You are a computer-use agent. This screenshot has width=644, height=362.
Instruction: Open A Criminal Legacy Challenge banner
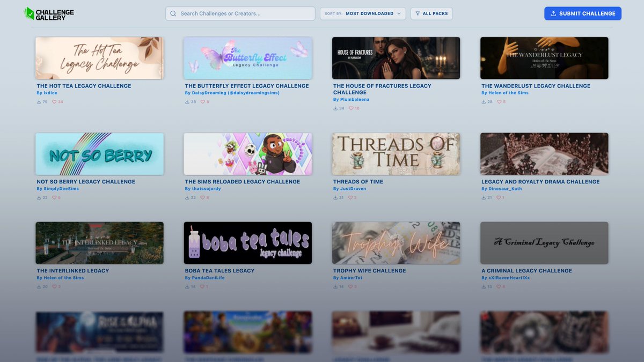point(544,243)
